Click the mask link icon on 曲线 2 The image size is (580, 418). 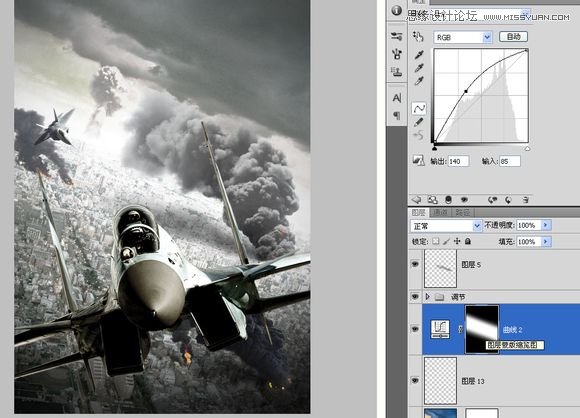point(460,329)
